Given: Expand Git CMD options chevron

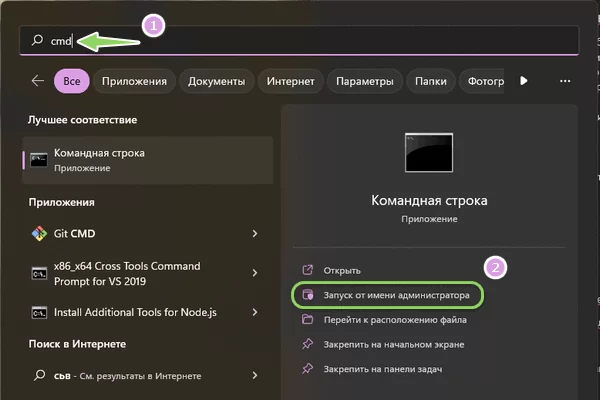Looking at the screenshot, I should pyautogui.click(x=255, y=234).
